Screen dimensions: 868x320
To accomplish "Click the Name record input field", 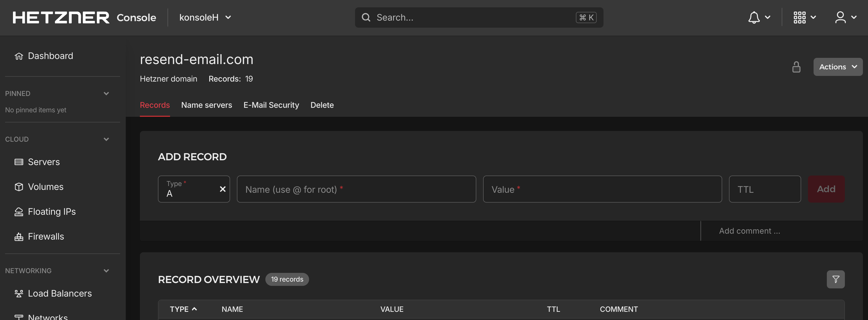I will coord(356,189).
